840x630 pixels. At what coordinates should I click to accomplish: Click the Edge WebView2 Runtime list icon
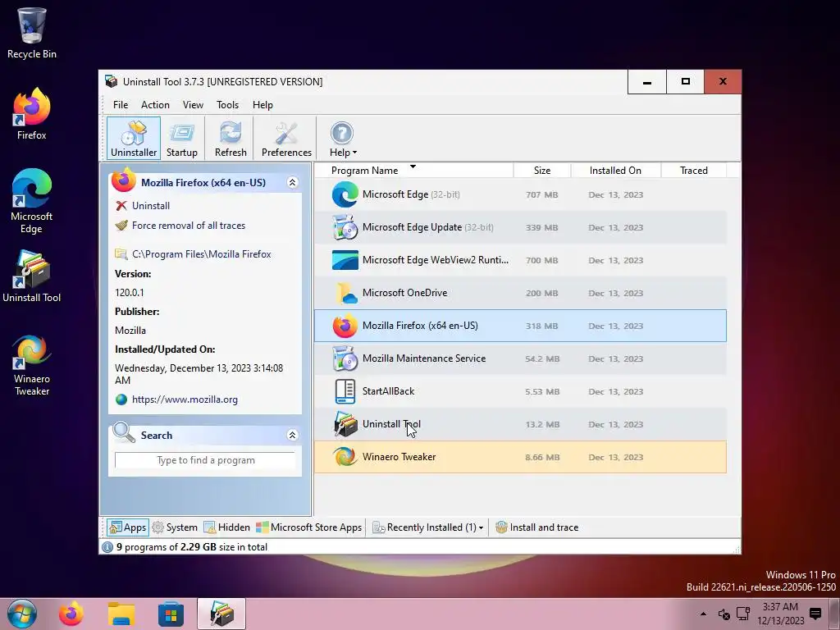(x=345, y=260)
